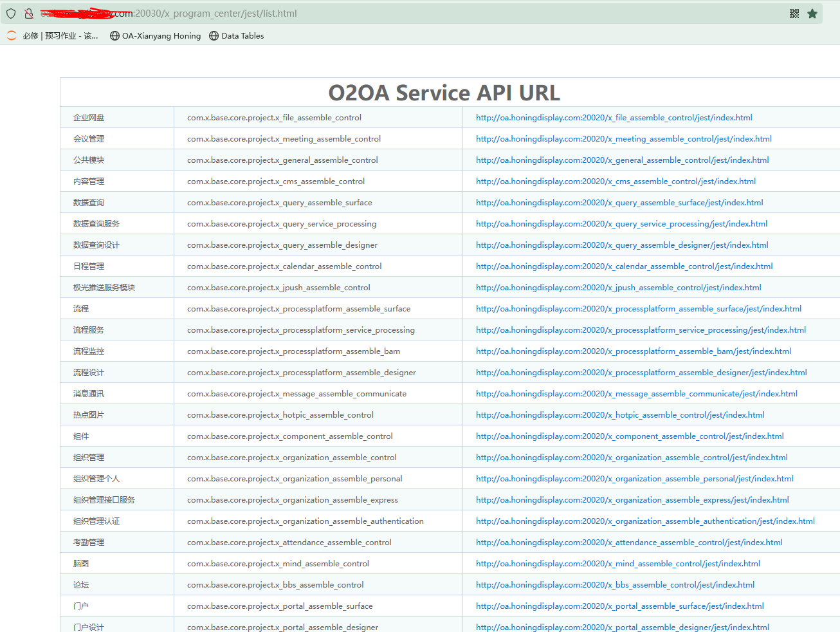This screenshot has height=632, width=840.
Task: Open the x_hotpic_assemble_control API link
Action: tap(620, 415)
